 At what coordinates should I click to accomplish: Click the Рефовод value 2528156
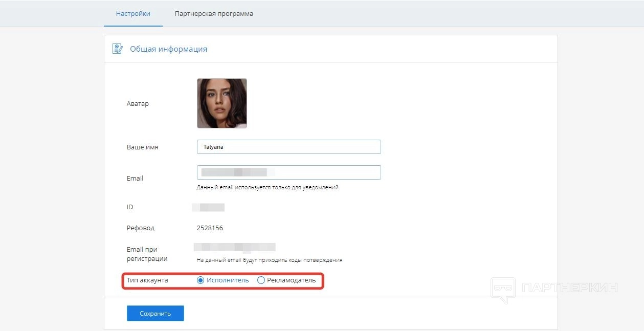210,228
